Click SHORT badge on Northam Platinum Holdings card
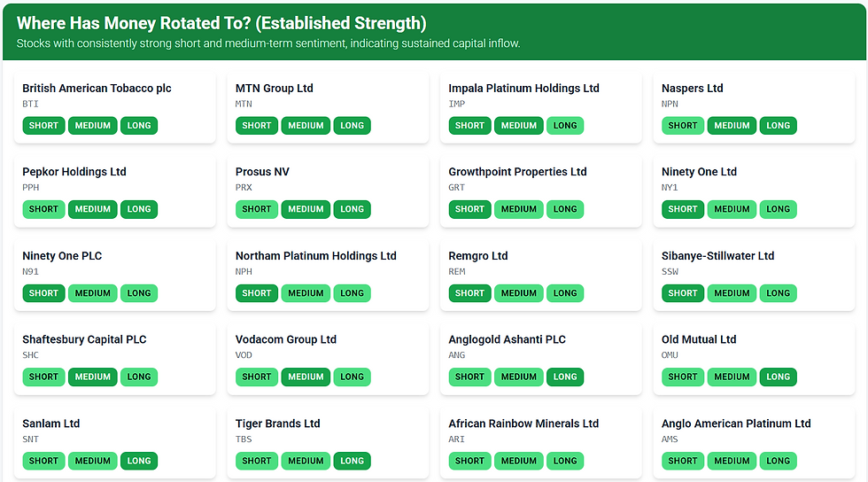The image size is (868, 482). point(257,293)
